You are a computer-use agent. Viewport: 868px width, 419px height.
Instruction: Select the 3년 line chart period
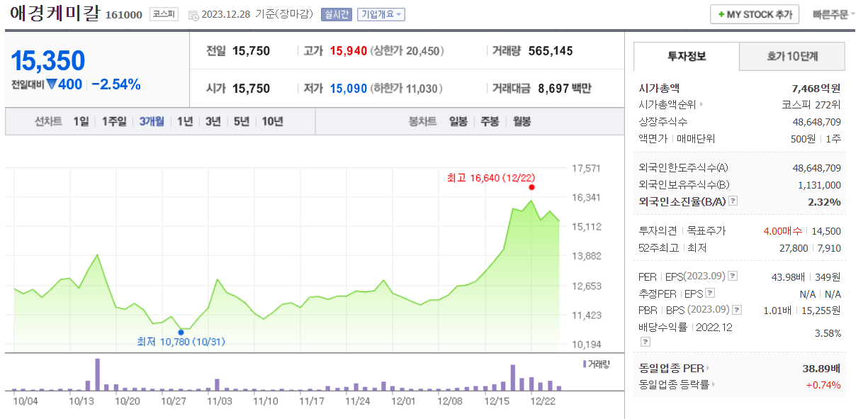[213, 121]
